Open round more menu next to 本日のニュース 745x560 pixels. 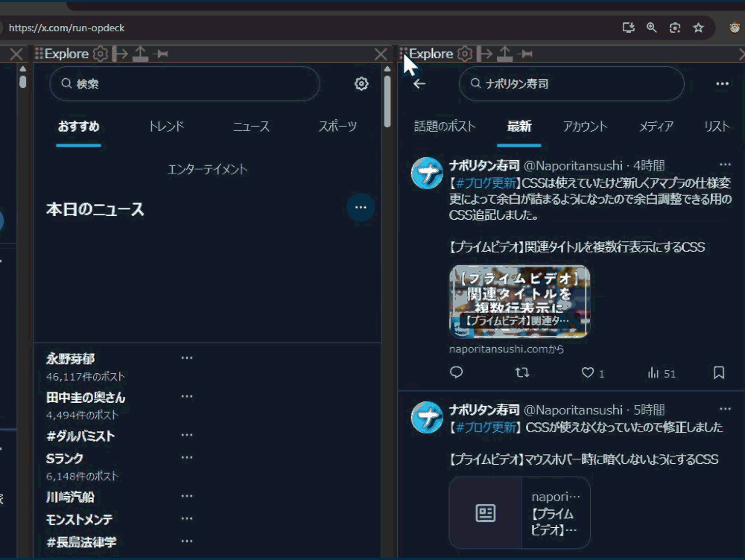(361, 207)
